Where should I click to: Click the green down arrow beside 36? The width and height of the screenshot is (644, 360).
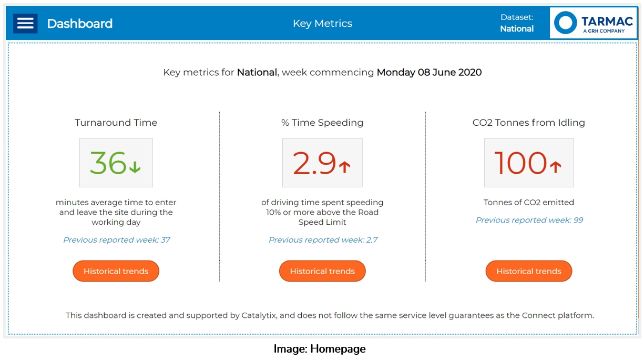[x=135, y=167]
